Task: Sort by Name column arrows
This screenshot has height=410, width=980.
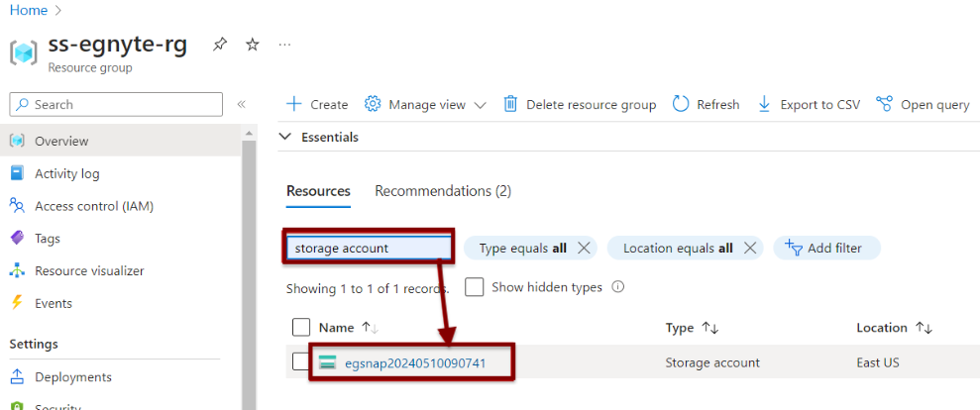Action: 371,328
